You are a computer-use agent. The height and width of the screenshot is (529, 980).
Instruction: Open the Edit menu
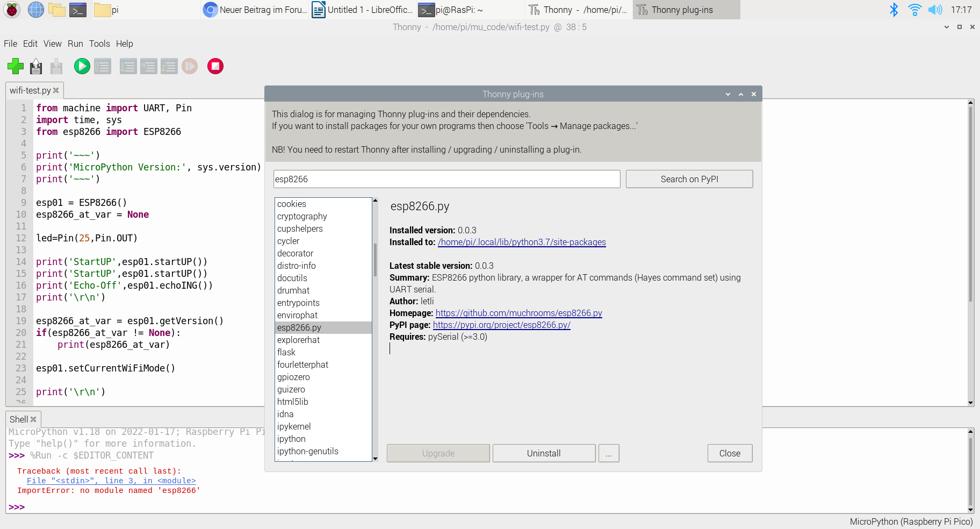tap(30, 44)
